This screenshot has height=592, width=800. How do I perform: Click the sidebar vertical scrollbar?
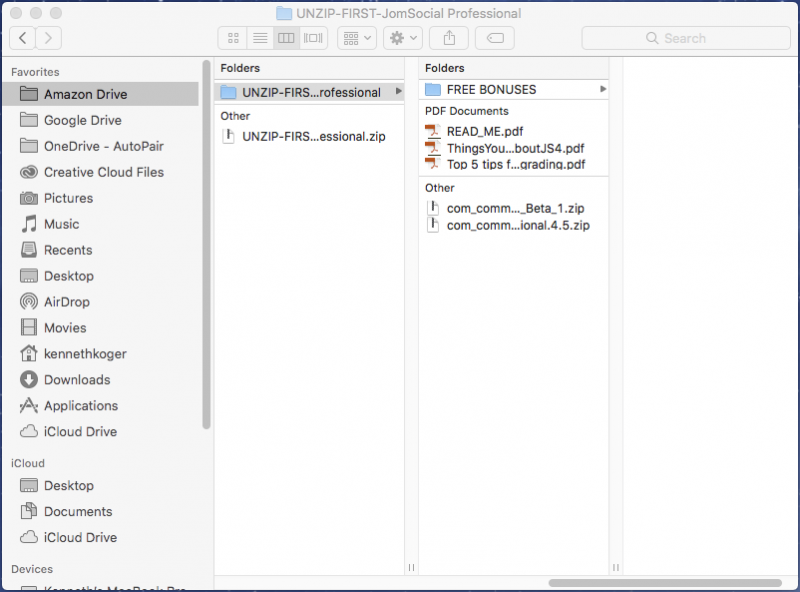(206, 245)
